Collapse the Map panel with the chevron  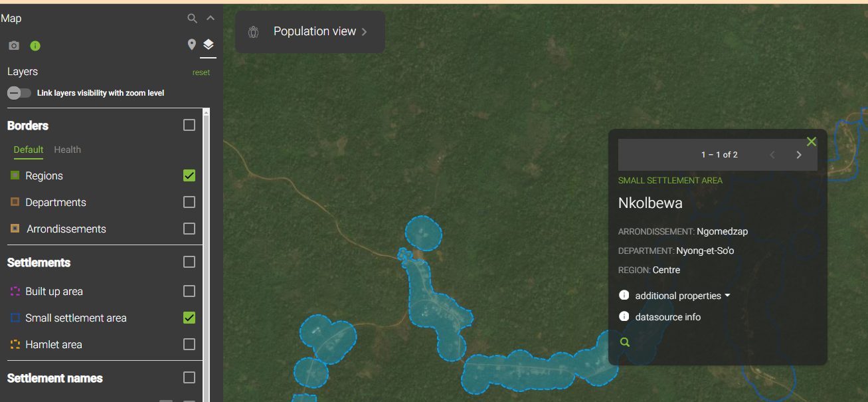[211, 19]
